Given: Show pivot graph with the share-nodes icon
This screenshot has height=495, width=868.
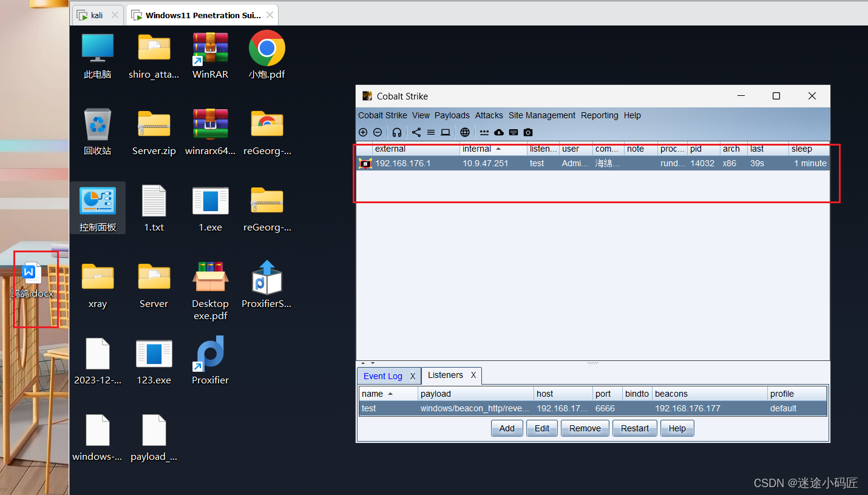Looking at the screenshot, I should [416, 132].
